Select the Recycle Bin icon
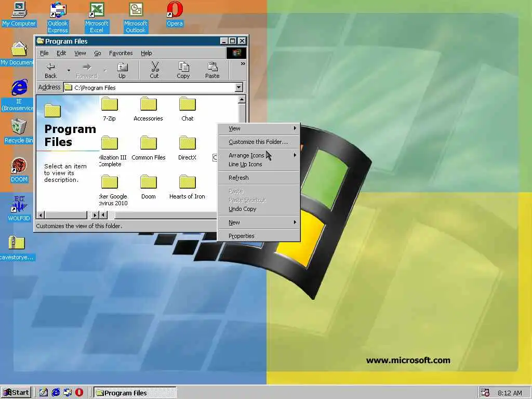 tap(18, 131)
